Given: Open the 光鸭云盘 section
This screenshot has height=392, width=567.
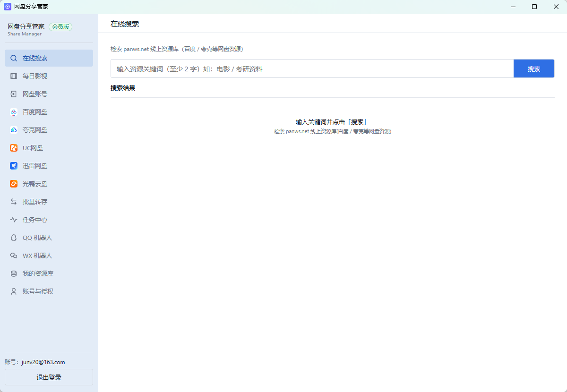Looking at the screenshot, I should (49, 184).
